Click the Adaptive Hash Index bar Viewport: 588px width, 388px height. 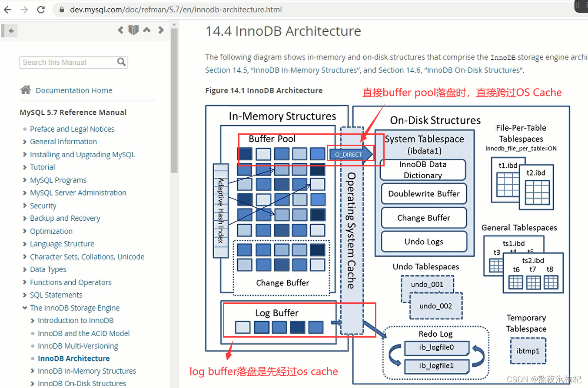[221, 210]
